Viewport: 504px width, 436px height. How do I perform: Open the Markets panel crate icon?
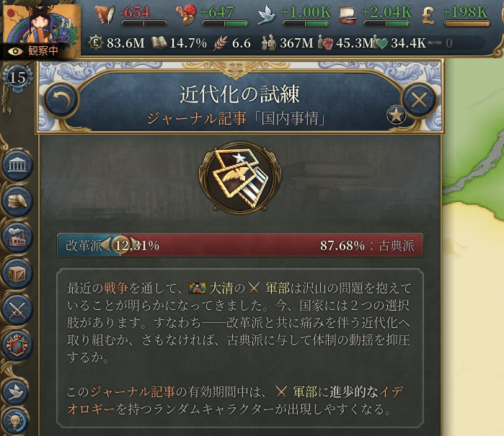click(18, 274)
